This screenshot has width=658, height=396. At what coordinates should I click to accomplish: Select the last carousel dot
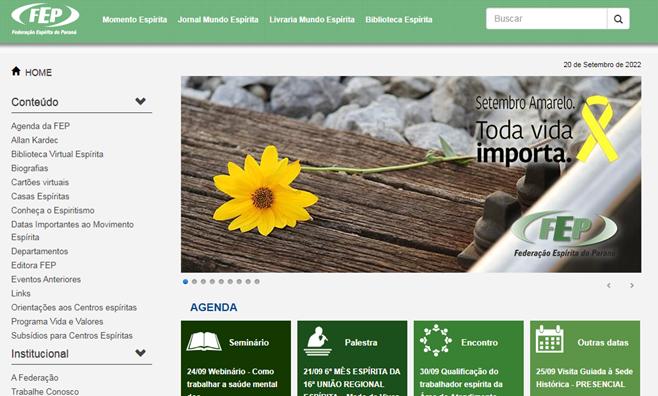(257, 282)
